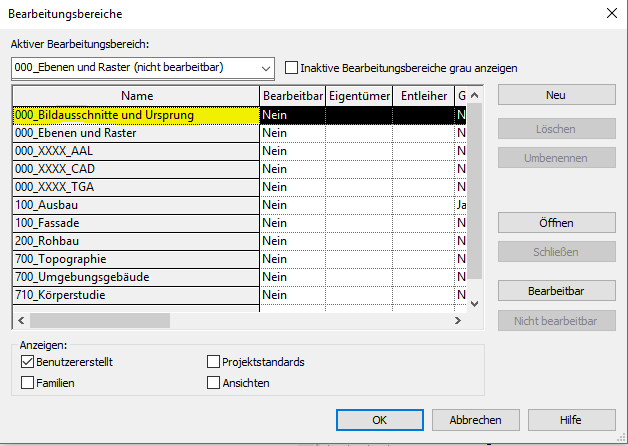
Task: Open Hilfe for this dialog
Action: 570,420
